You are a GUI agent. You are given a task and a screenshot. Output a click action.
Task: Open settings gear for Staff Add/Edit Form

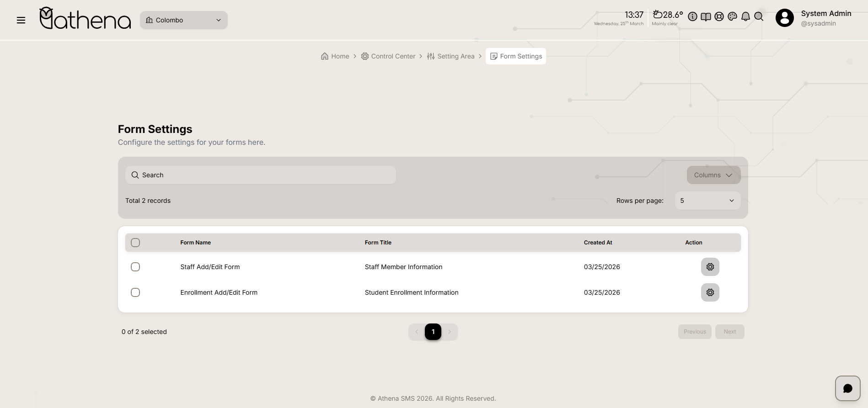tap(710, 267)
